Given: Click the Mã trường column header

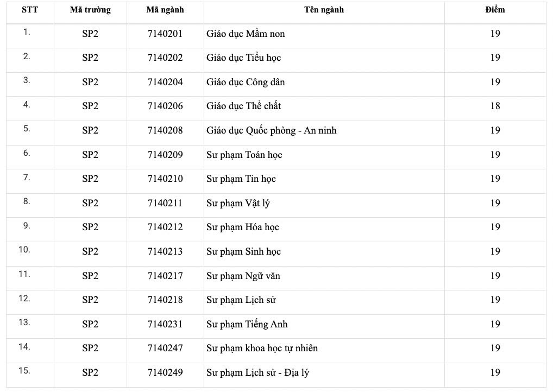Looking at the screenshot, I should pyautogui.click(x=90, y=10).
